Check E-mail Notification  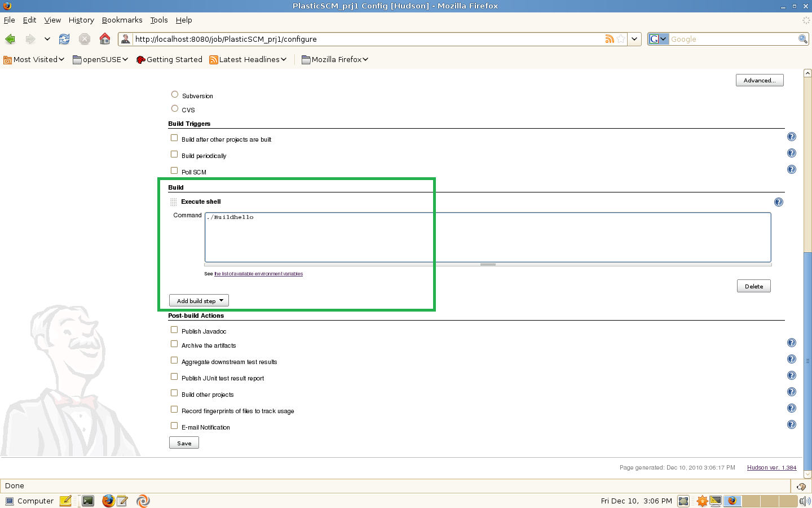click(x=174, y=426)
